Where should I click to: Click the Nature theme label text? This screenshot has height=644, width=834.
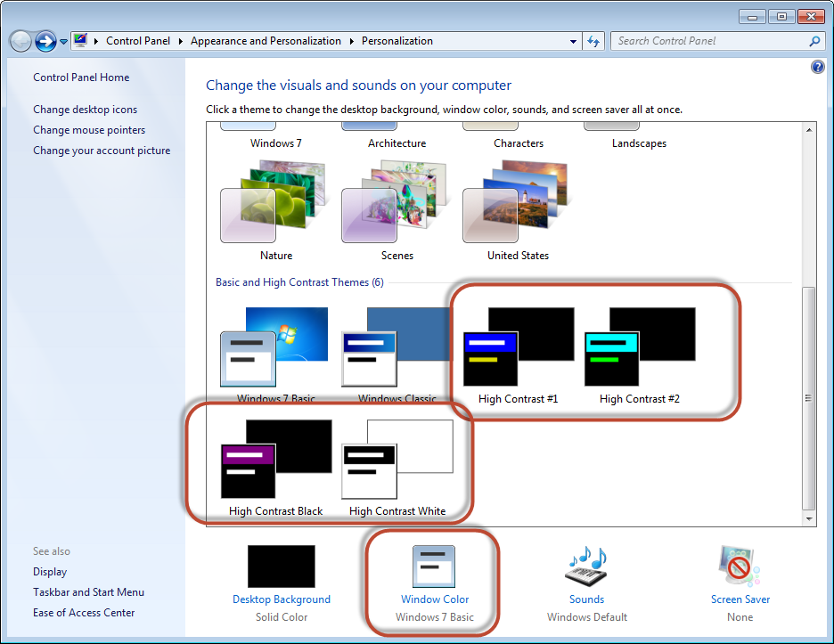[x=276, y=256]
